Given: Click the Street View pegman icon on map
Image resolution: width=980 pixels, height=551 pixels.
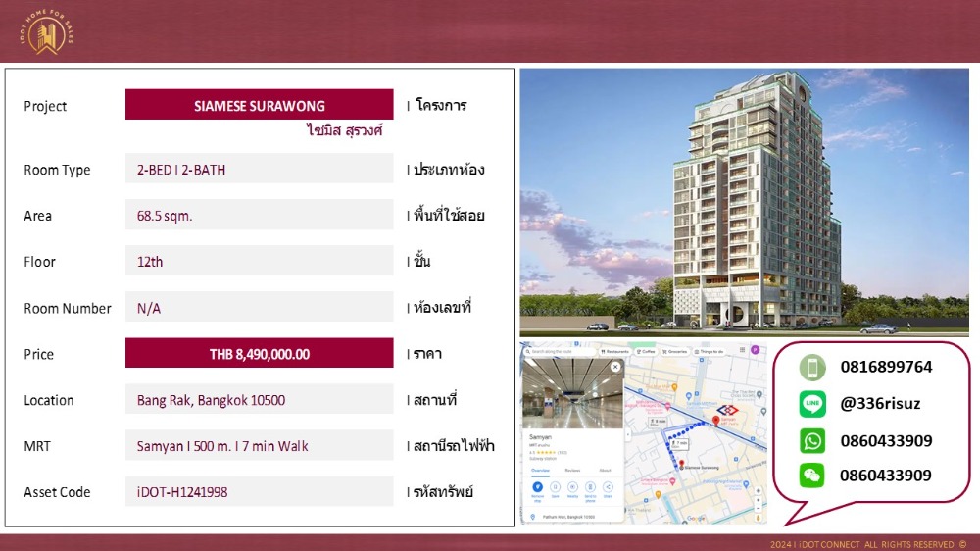Looking at the screenshot, I should 759,518.
